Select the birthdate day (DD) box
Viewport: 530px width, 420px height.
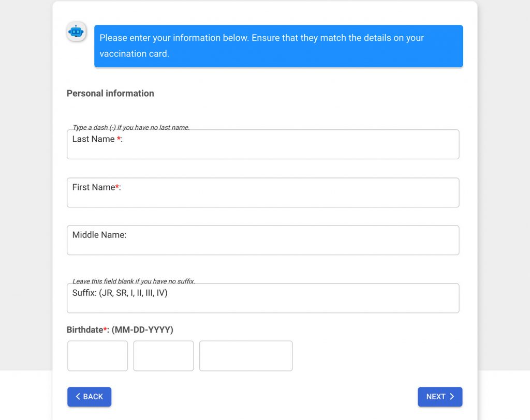point(164,356)
